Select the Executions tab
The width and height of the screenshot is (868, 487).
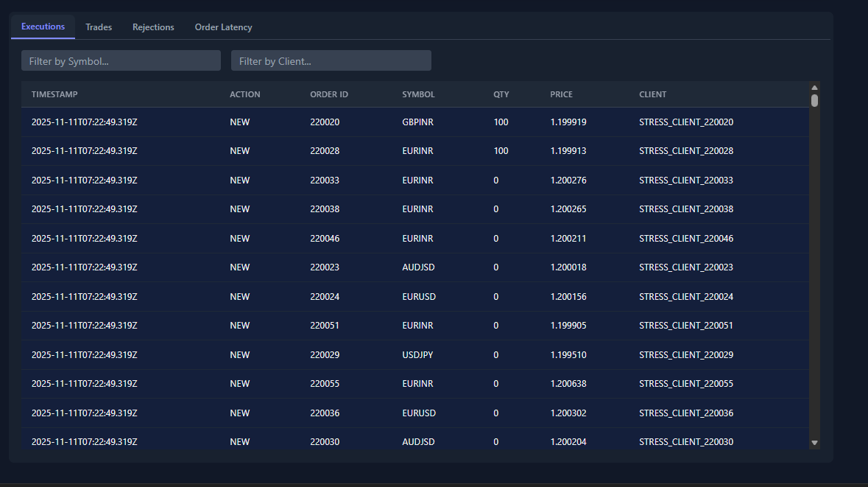pos(42,27)
